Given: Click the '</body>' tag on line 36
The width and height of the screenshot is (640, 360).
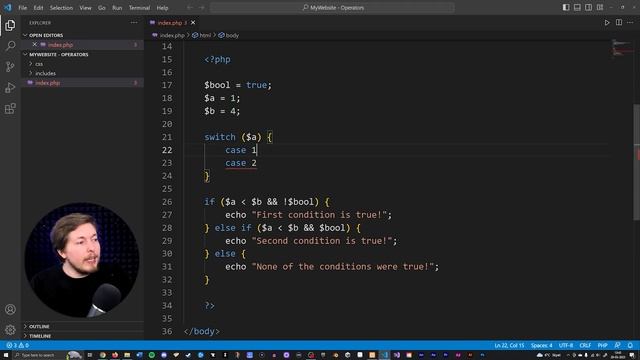Looking at the screenshot, I should (x=202, y=331).
